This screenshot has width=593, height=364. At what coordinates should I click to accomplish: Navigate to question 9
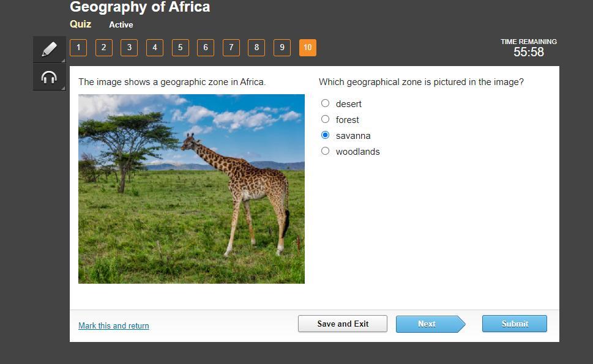(282, 48)
